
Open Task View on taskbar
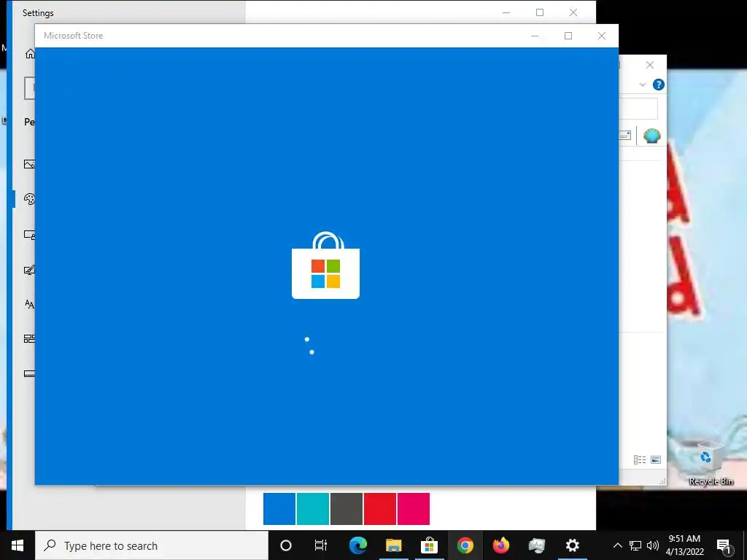[321, 545]
